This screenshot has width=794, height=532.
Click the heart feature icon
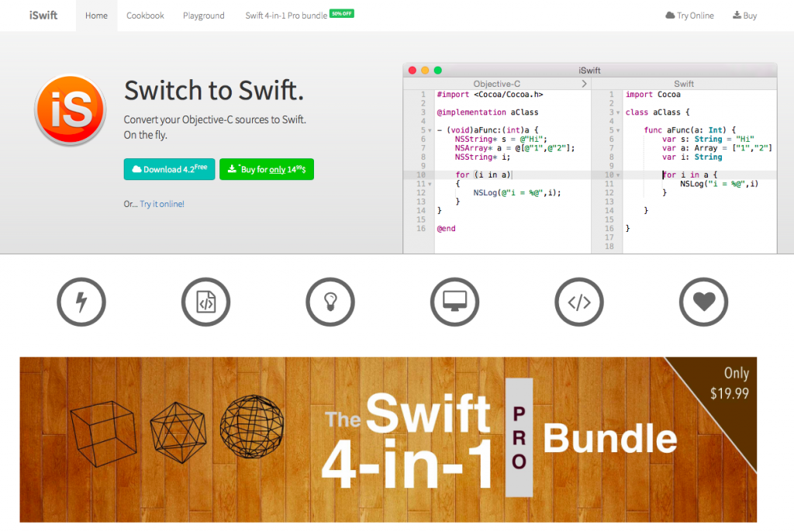(703, 301)
